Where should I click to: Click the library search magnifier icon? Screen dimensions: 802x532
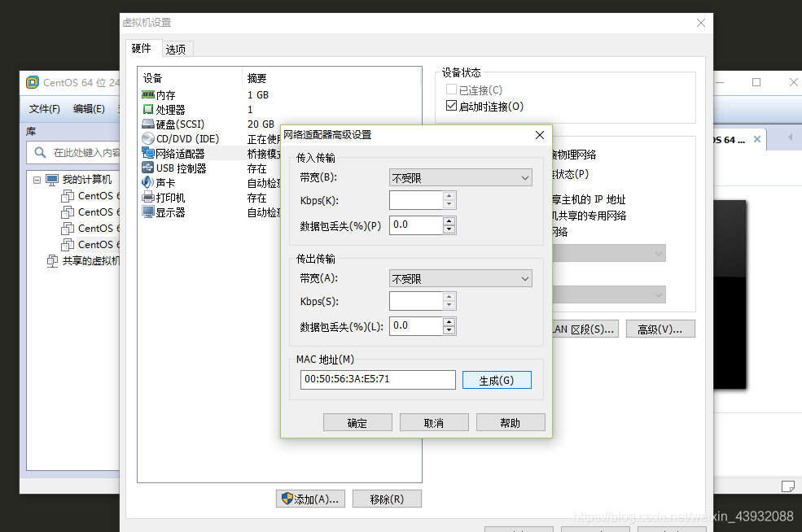click(40, 152)
